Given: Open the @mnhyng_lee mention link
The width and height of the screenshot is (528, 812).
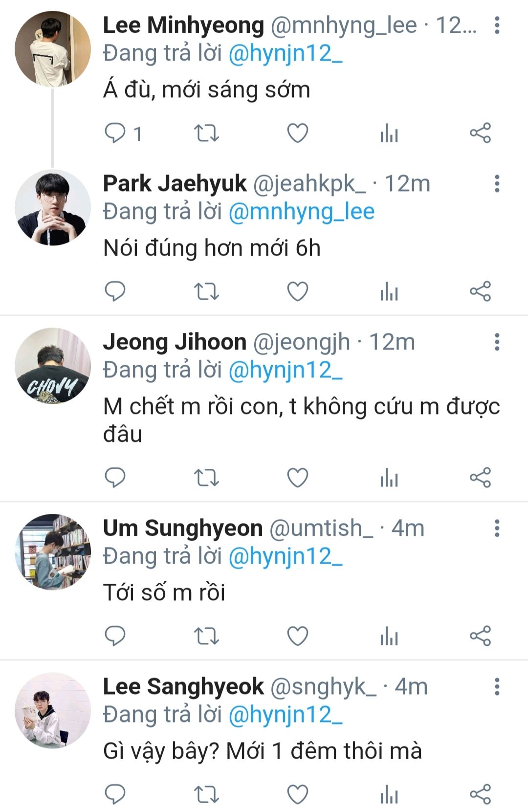Looking at the screenshot, I should click(x=301, y=212).
